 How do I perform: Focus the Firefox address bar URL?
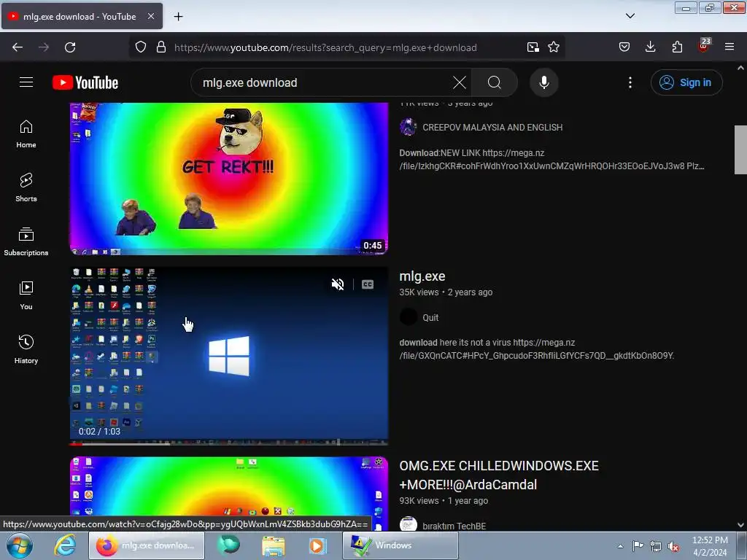click(325, 47)
